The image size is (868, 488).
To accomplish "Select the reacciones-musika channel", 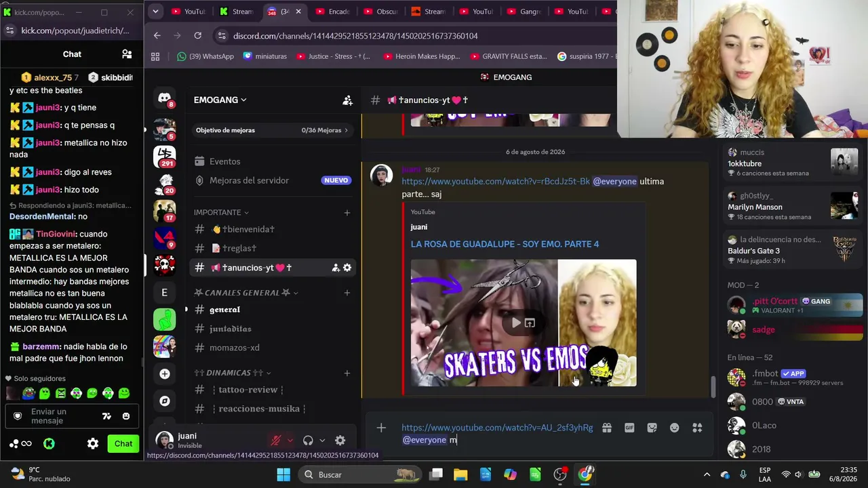I will [x=271, y=409].
